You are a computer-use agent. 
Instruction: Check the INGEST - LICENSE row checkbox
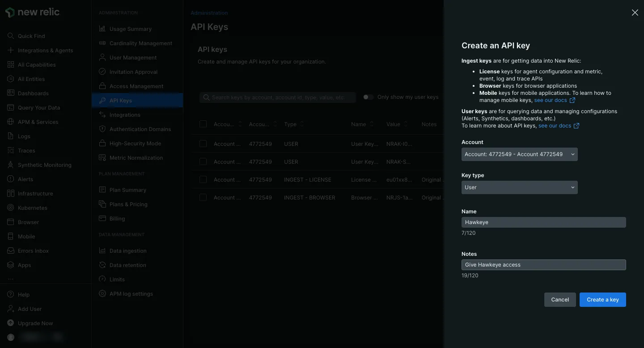tap(203, 179)
